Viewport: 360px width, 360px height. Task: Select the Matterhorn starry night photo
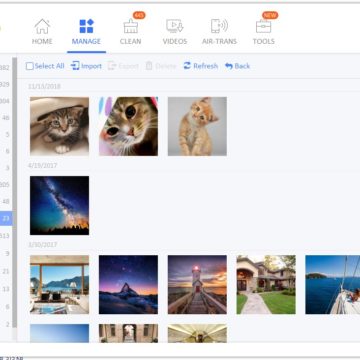[128, 285]
